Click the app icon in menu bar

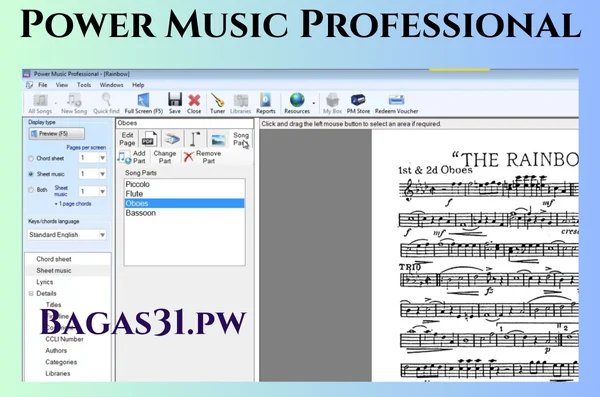pos(29,85)
